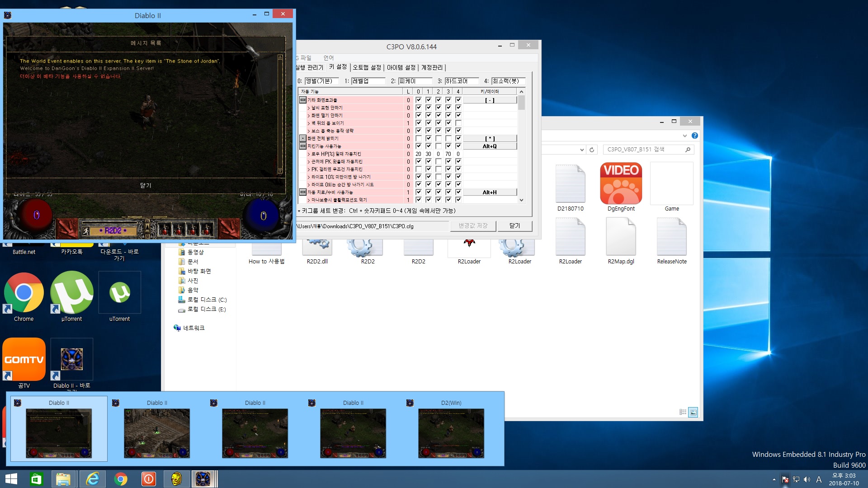Image resolution: width=868 pixels, height=488 pixels.
Task: Select the Game file in Explorer
Action: pyautogui.click(x=671, y=187)
